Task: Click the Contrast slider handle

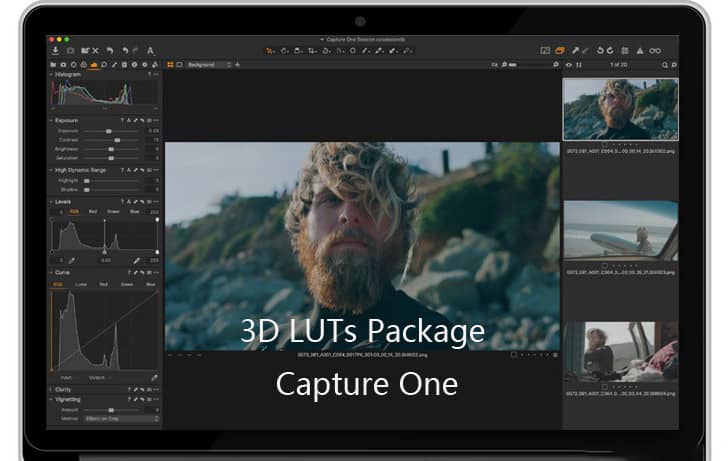Action: pyautogui.click(x=117, y=140)
